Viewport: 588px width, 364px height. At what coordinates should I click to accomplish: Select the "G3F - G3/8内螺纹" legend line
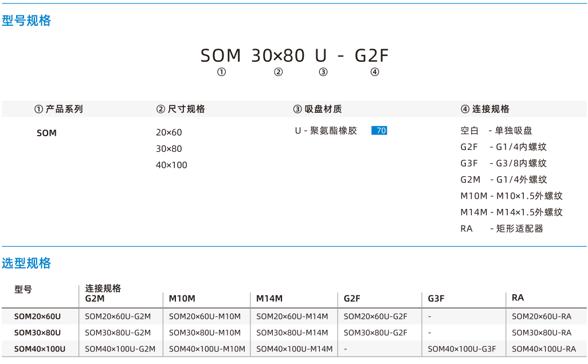504,163
